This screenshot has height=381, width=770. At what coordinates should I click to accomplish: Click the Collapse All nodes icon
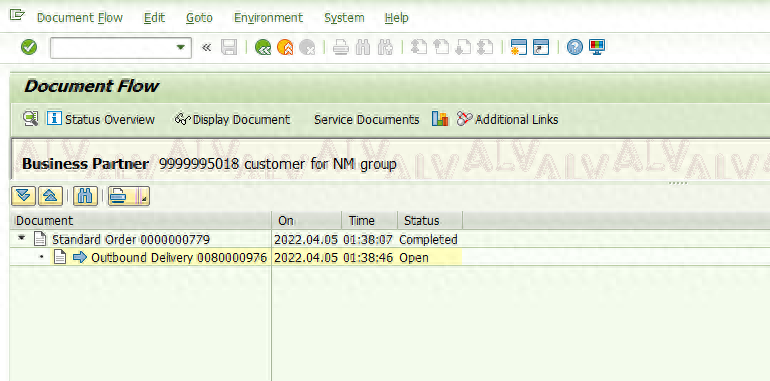coord(50,196)
